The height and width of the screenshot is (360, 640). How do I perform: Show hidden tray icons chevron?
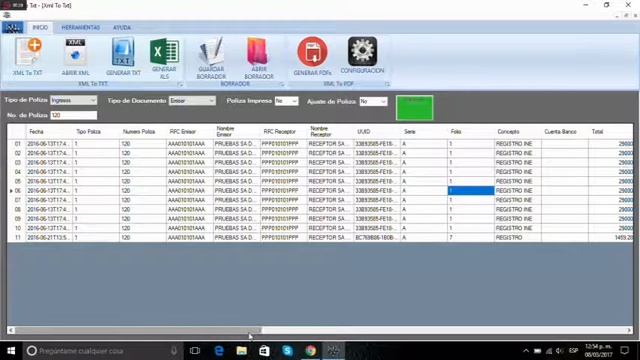(x=526, y=351)
